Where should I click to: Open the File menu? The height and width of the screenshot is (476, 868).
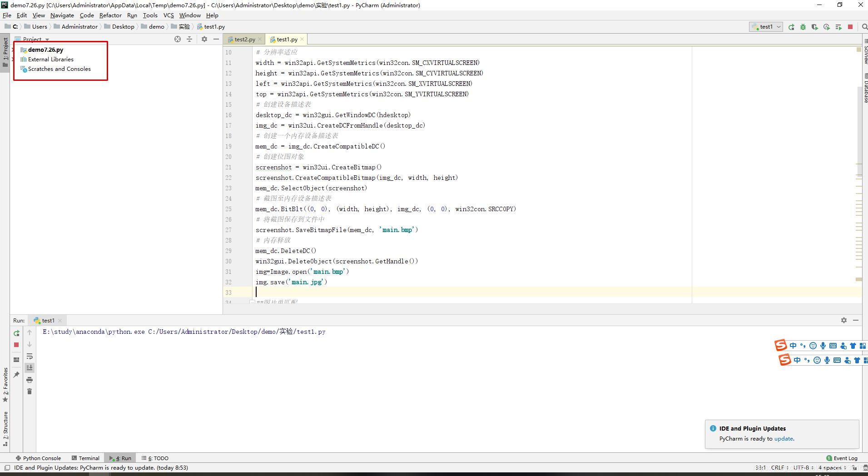coord(7,15)
